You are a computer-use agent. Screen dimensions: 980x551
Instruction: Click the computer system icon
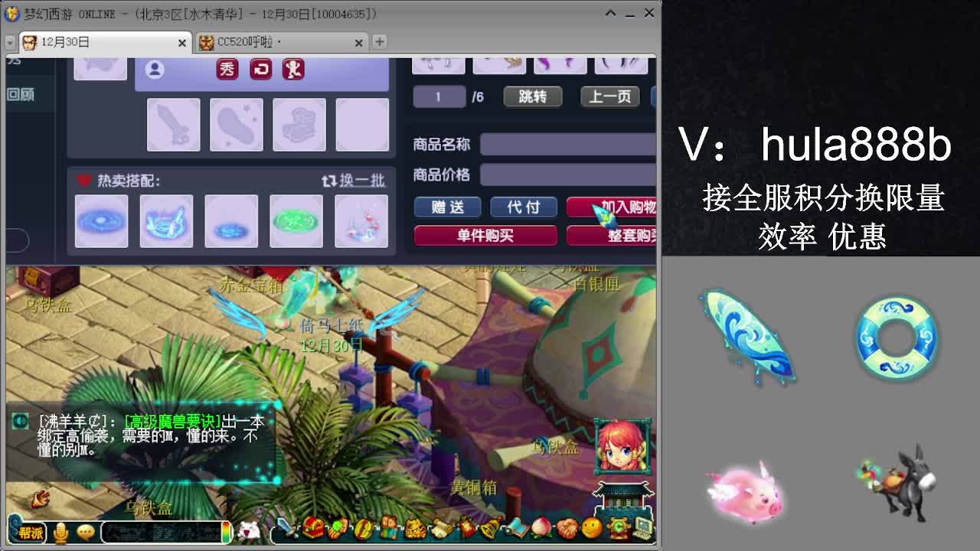point(643,528)
